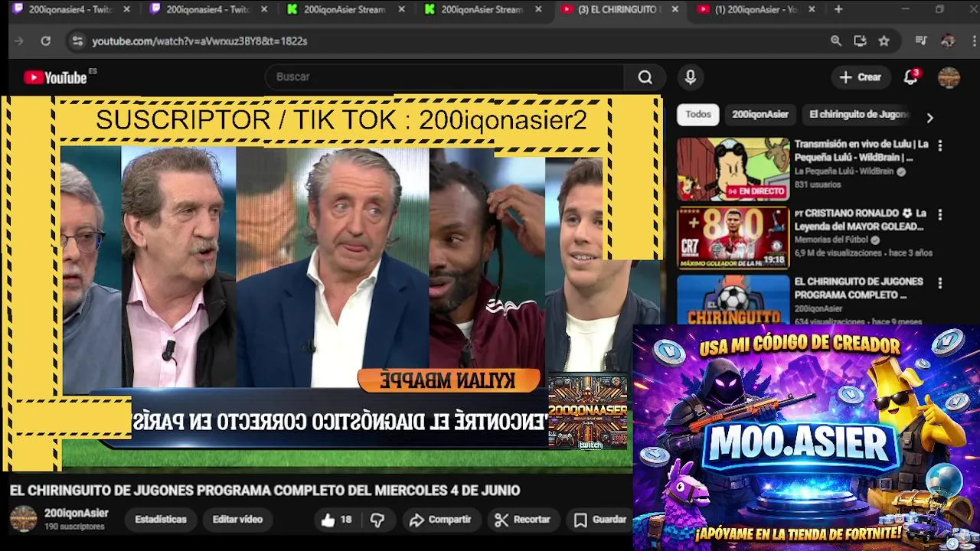
Task: Reload the page with the browser refresh icon
Action: point(45,41)
